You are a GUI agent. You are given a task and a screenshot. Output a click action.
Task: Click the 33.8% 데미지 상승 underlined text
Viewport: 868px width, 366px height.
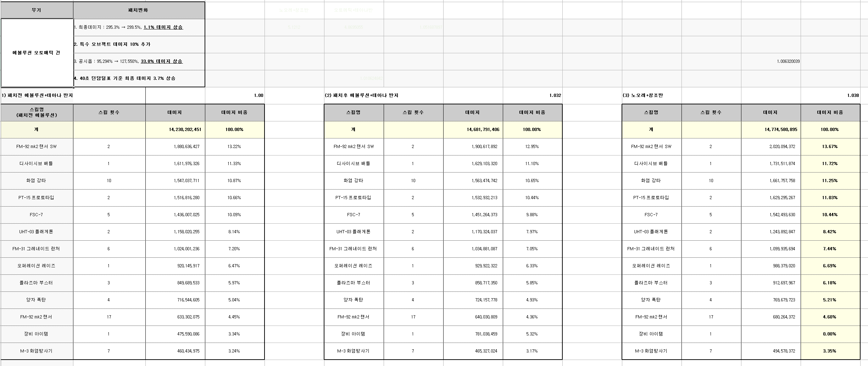[162, 61]
